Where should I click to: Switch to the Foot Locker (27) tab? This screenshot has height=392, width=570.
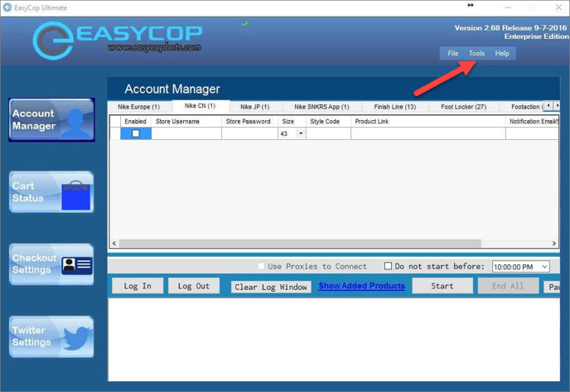pyautogui.click(x=463, y=107)
